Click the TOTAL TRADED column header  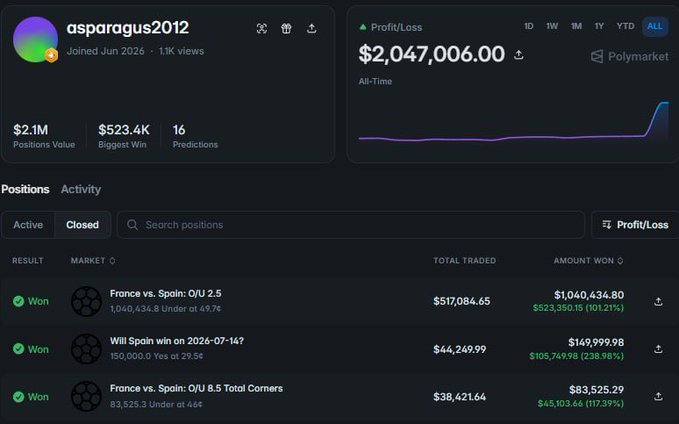coord(465,260)
